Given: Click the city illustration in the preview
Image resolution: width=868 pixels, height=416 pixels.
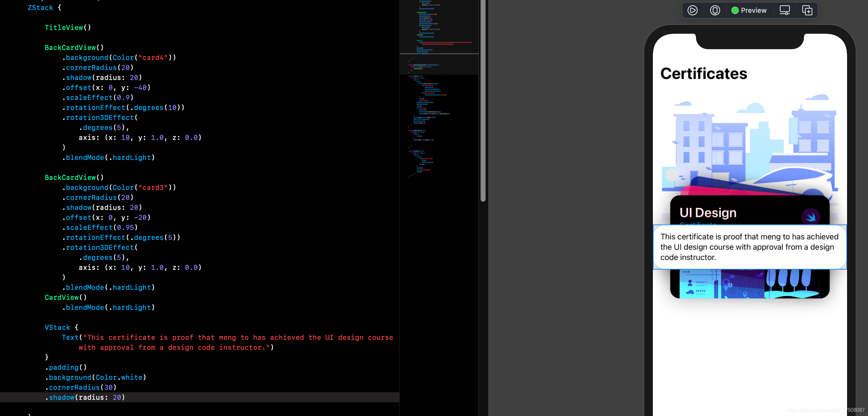Looking at the screenshot, I should [x=749, y=141].
